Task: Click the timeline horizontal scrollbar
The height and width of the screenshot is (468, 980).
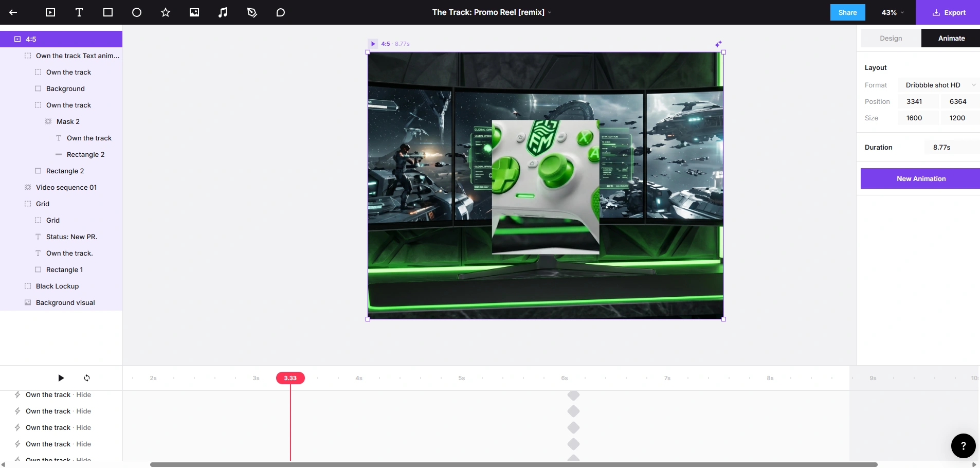Action: pos(514,464)
